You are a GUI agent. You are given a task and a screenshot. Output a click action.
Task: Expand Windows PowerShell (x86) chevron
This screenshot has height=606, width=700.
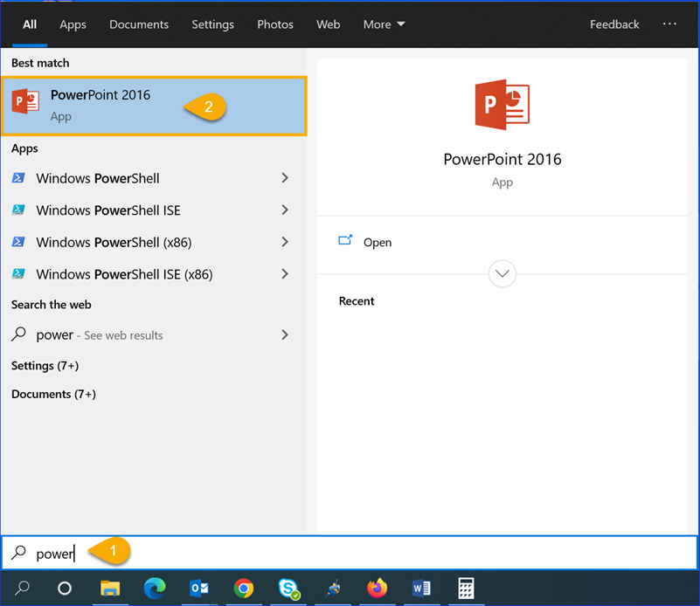pyautogui.click(x=285, y=242)
